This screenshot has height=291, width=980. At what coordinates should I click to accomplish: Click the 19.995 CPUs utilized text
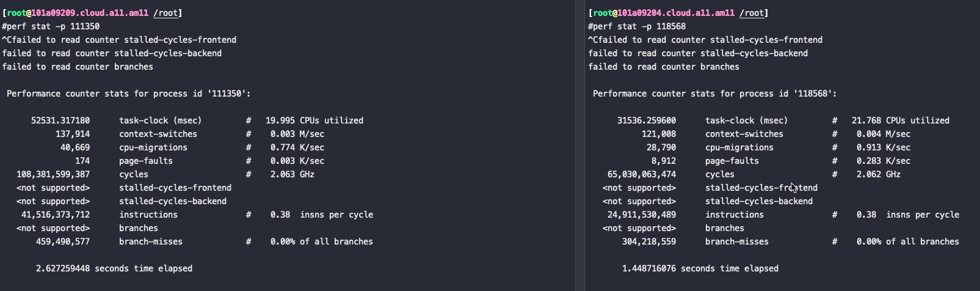pyautogui.click(x=314, y=120)
